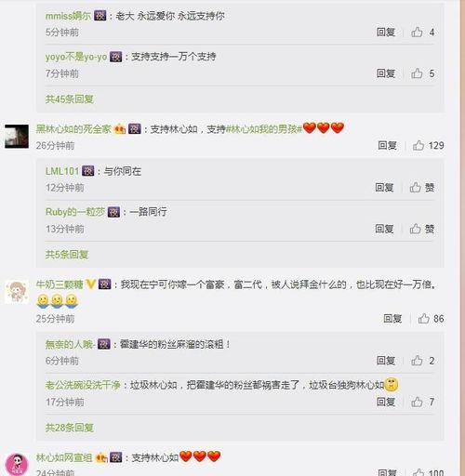Reply to the 26分钟前 comment
This screenshot has width=465, height=476.
387,145
